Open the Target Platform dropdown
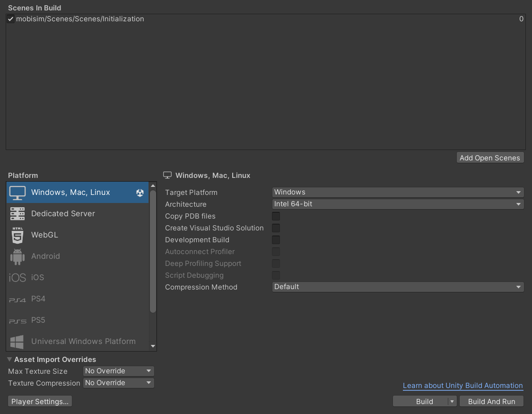 point(398,193)
